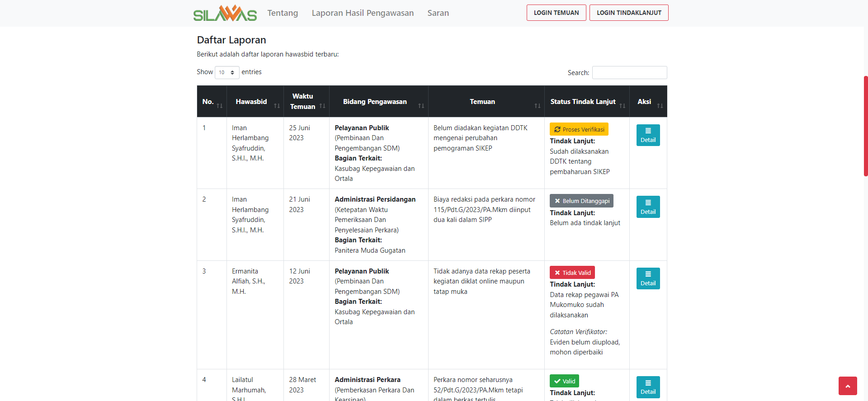Click the red scroll-to-top arrow button

tap(848, 386)
